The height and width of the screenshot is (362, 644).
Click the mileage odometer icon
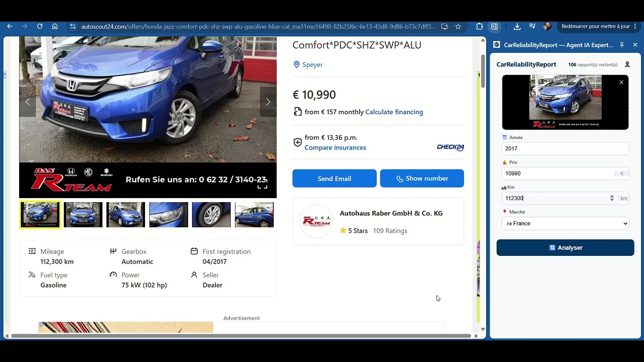32,251
